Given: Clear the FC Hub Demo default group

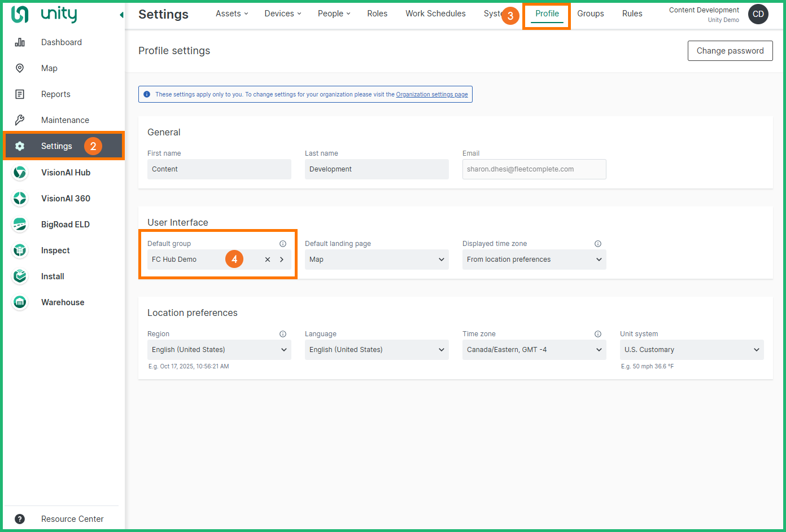Looking at the screenshot, I should pos(268,260).
